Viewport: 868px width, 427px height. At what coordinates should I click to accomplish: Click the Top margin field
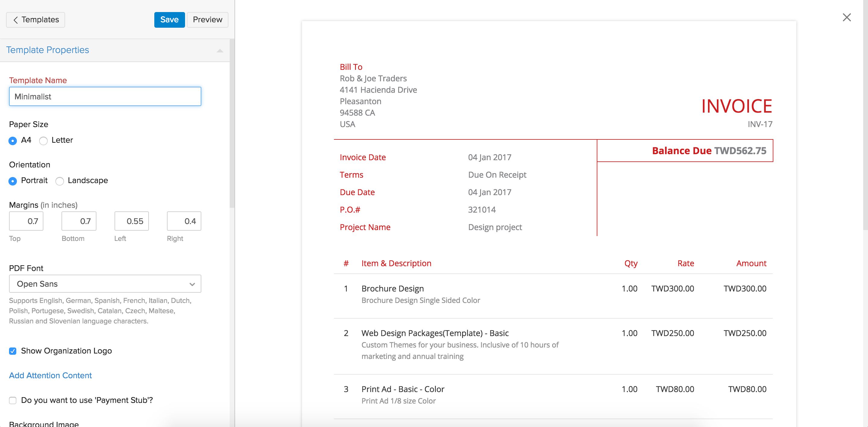[x=26, y=221]
